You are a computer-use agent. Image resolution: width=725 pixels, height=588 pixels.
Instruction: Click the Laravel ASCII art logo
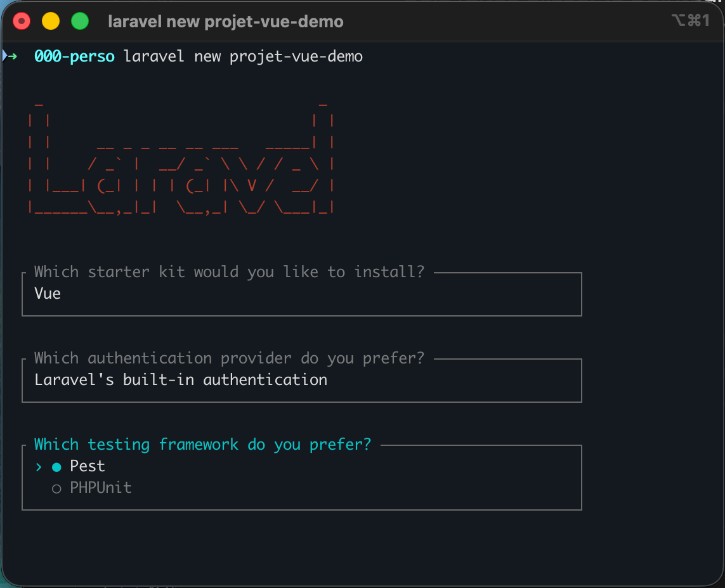coord(181,159)
